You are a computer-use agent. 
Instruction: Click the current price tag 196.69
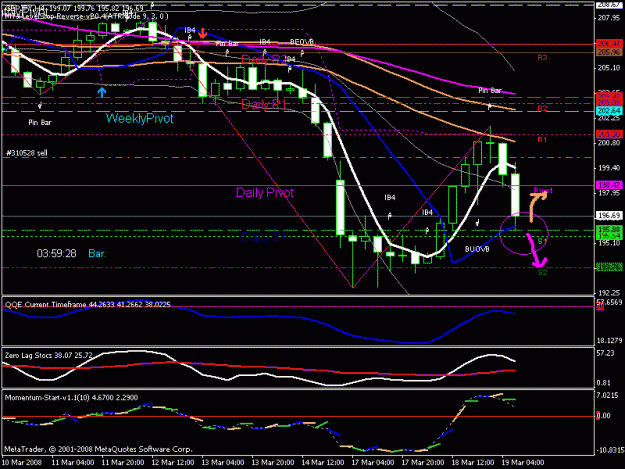click(609, 216)
